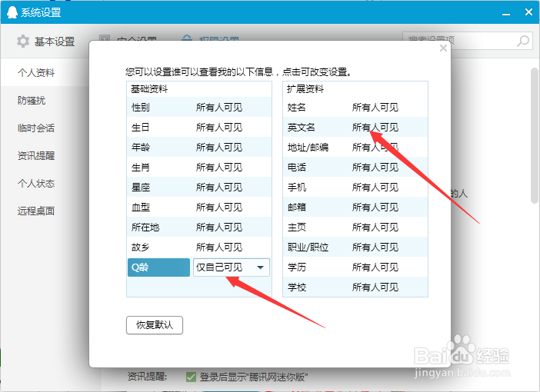Select the Q龄 row label
540x392 pixels.
pyautogui.click(x=158, y=267)
